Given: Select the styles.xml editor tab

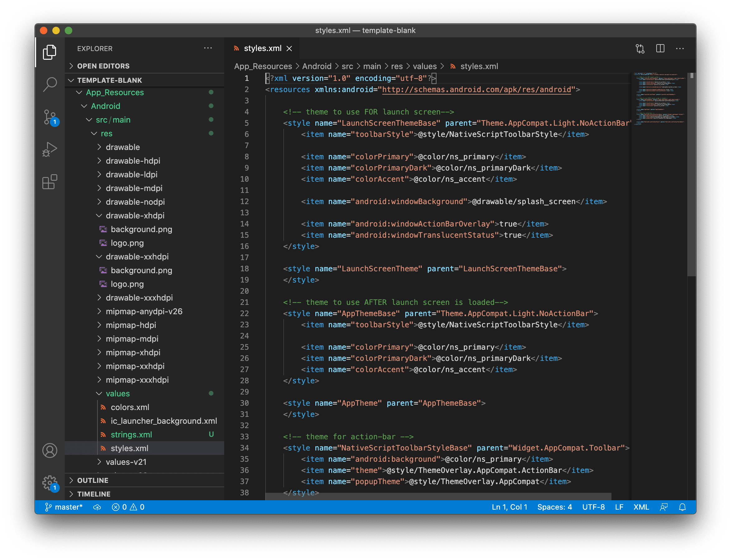Looking at the screenshot, I should [x=262, y=48].
